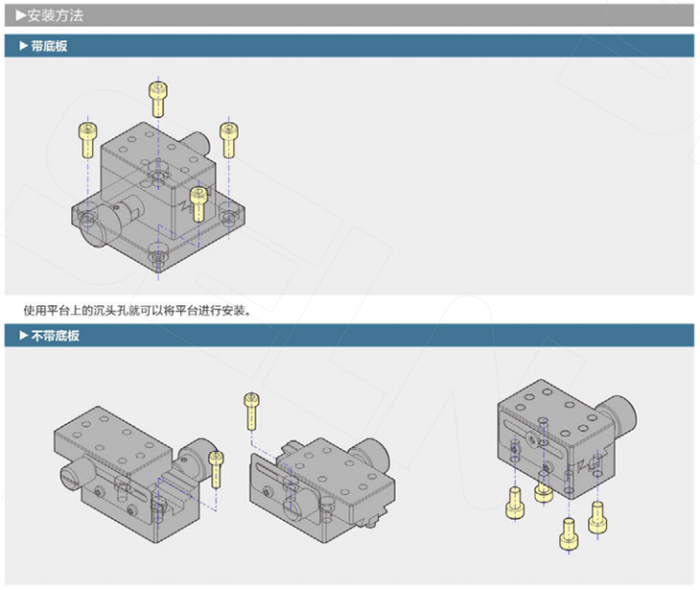
Task: Click the caption text about 沉头孔 mounting
Action: click(137, 310)
